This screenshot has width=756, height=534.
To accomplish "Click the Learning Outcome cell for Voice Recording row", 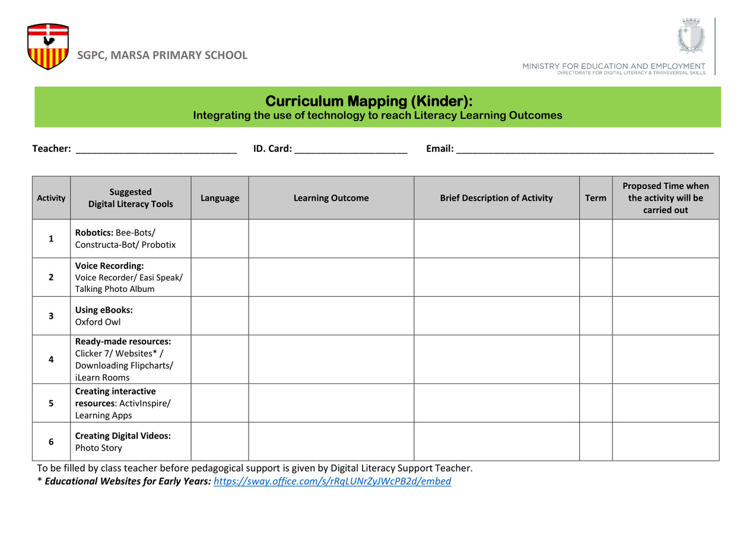I will point(331,277).
